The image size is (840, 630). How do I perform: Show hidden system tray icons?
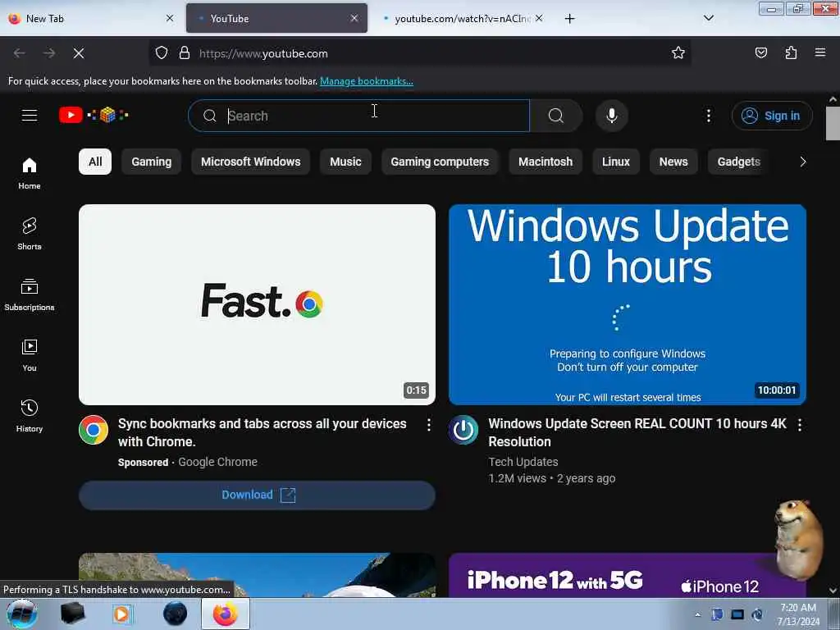point(697,614)
